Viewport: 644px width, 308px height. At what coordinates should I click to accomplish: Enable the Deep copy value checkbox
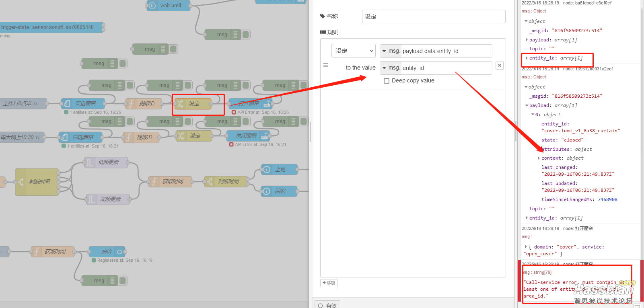[387, 81]
